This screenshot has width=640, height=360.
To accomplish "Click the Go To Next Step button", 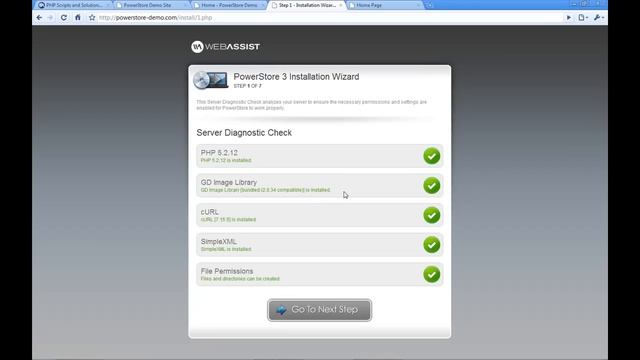I will coord(320,310).
